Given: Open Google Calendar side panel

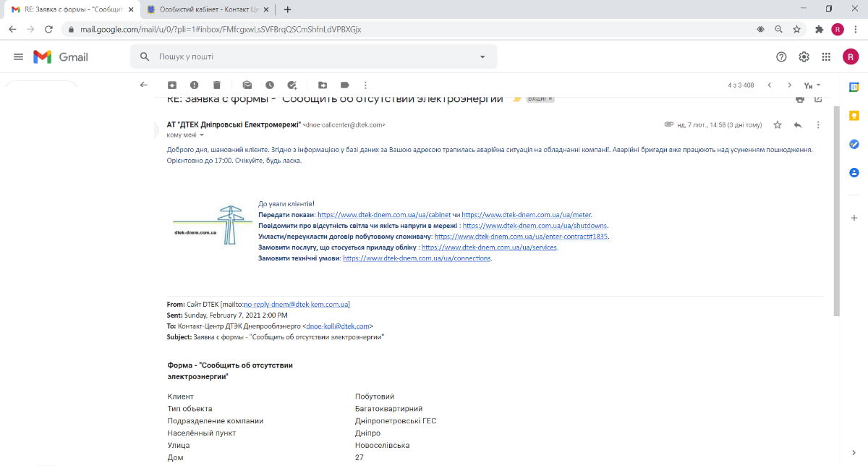Looking at the screenshot, I should click(854, 87).
